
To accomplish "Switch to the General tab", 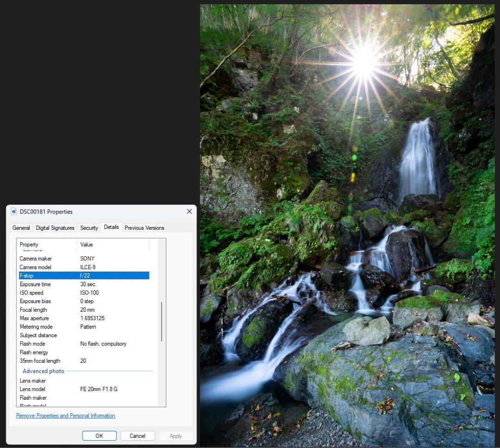I will (x=21, y=228).
